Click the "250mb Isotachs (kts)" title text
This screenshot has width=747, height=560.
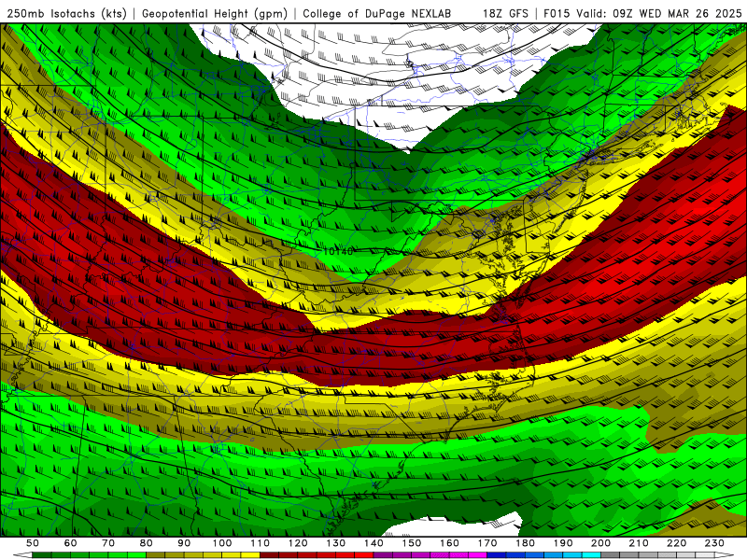pyautogui.click(x=66, y=14)
